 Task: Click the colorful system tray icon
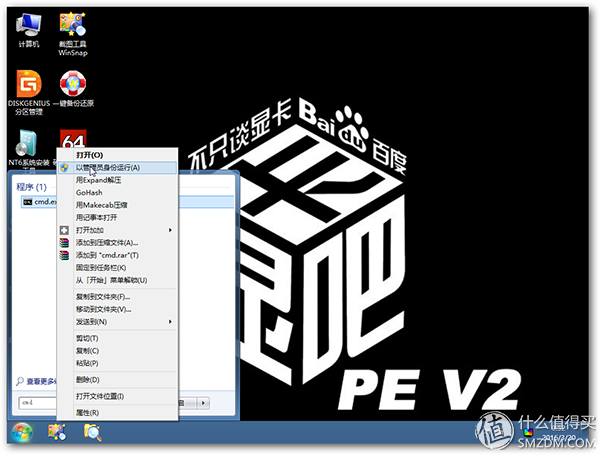(528, 432)
